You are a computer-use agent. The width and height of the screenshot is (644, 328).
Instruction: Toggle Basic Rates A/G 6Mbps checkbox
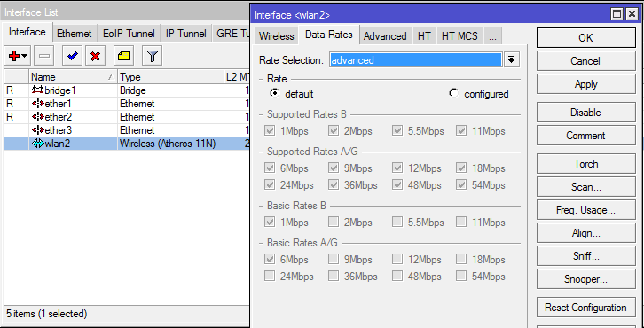[x=270, y=259]
